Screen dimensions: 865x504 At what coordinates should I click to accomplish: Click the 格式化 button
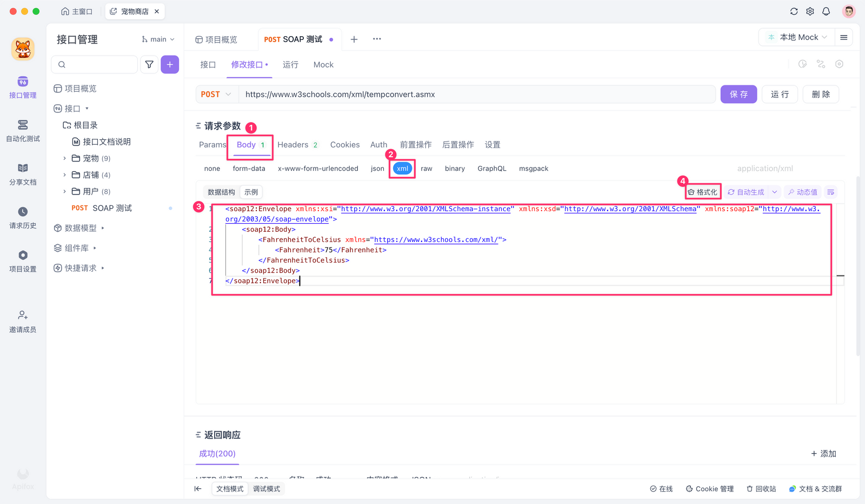(x=703, y=192)
